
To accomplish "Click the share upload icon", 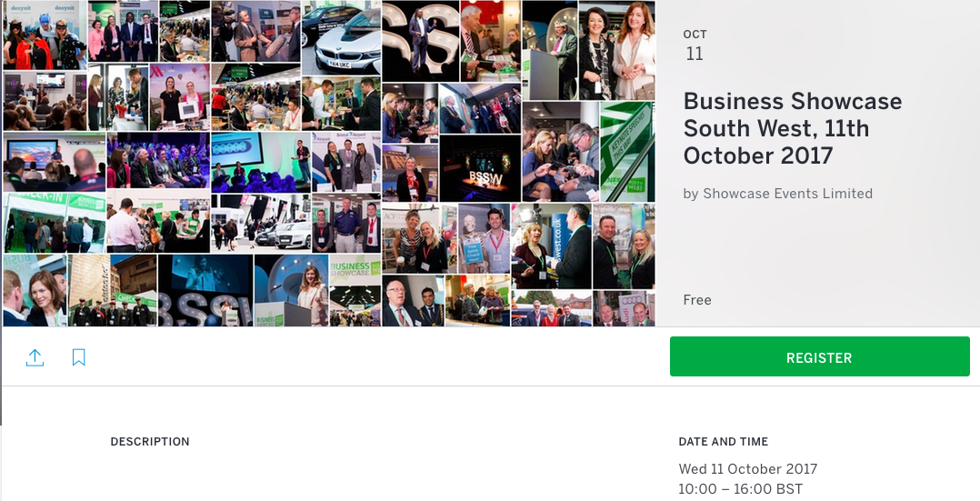I will point(35,357).
